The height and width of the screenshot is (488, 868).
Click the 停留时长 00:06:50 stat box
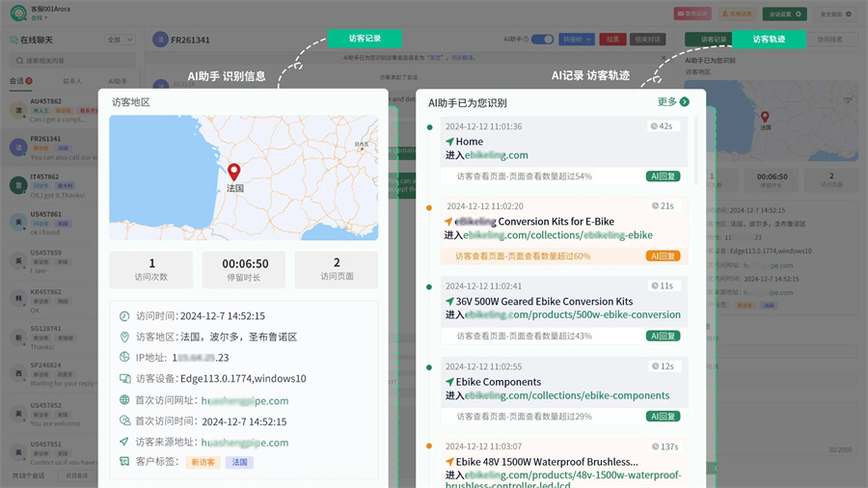coord(245,270)
